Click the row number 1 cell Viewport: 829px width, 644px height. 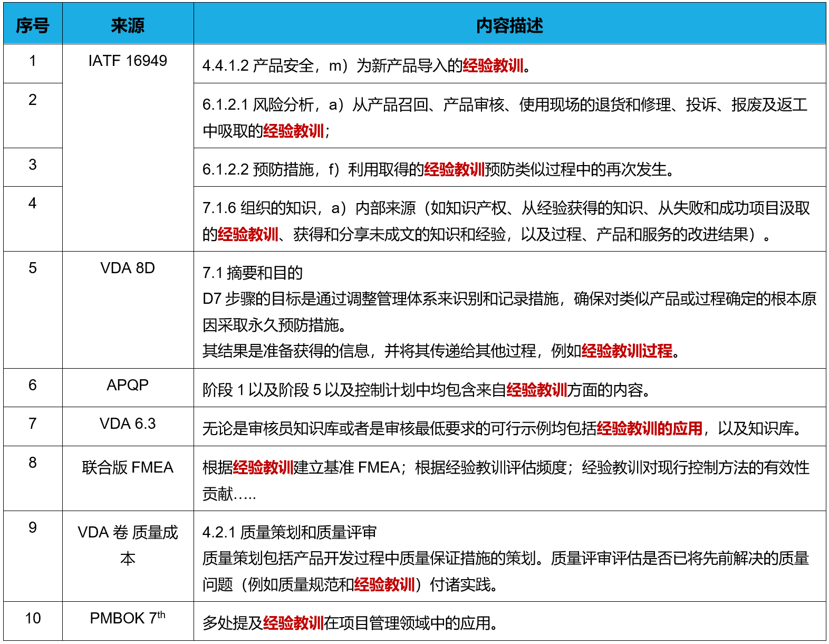(33, 61)
